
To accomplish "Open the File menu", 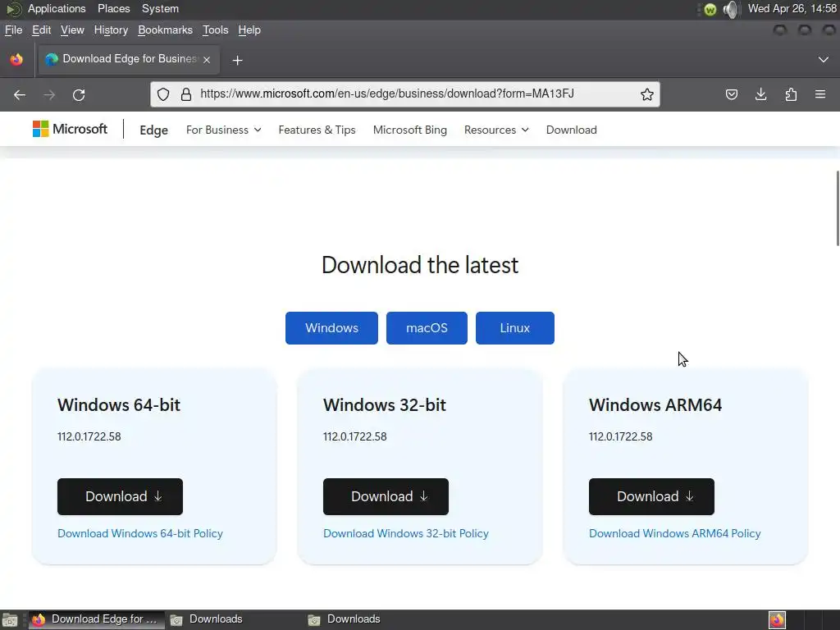I will pos(13,30).
